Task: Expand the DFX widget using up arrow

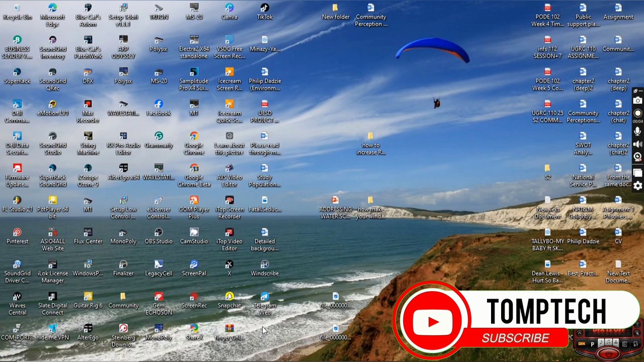Action: pyautogui.click(x=580, y=333)
